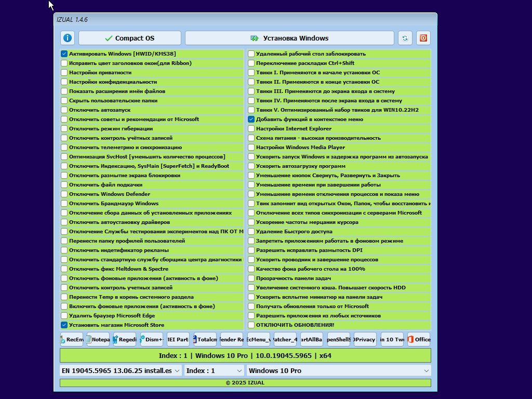
Task: Launch the RecEnv tool
Action: point(72,339)
